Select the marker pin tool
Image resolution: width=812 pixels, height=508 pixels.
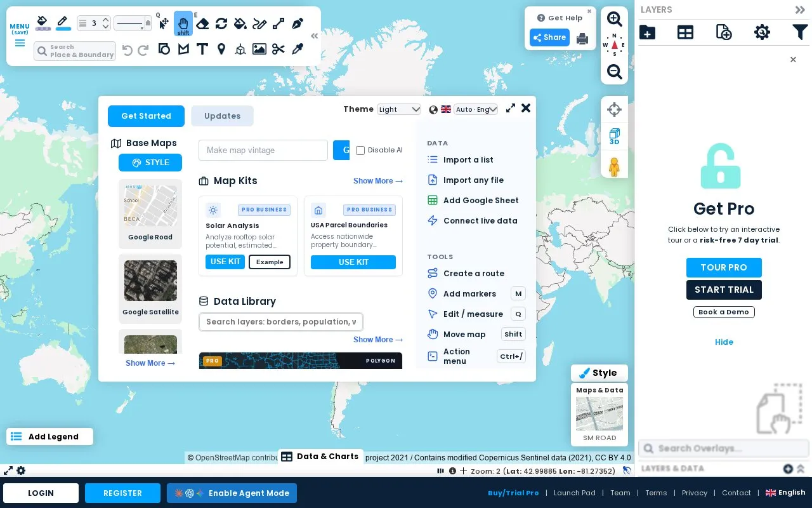click(x=221, y=49)
